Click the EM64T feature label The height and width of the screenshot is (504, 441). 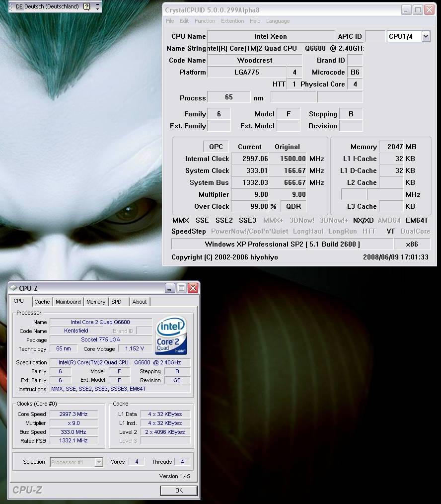[x=417, y=220]
